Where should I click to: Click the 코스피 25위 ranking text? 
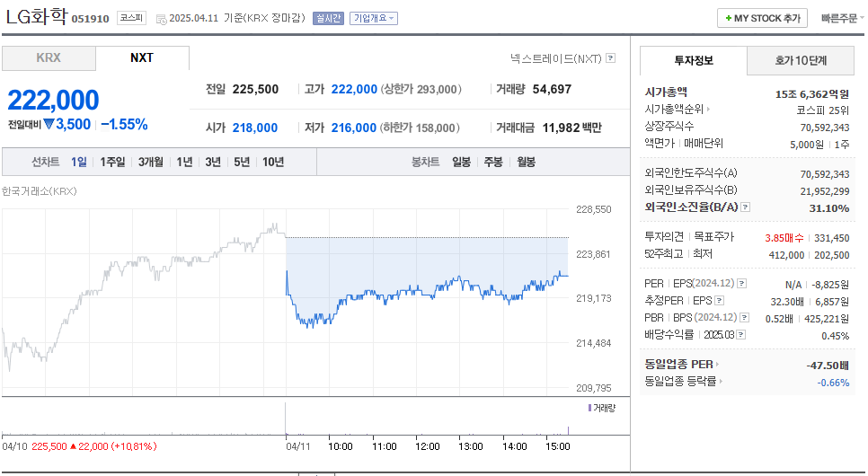(x=822, y=110)
